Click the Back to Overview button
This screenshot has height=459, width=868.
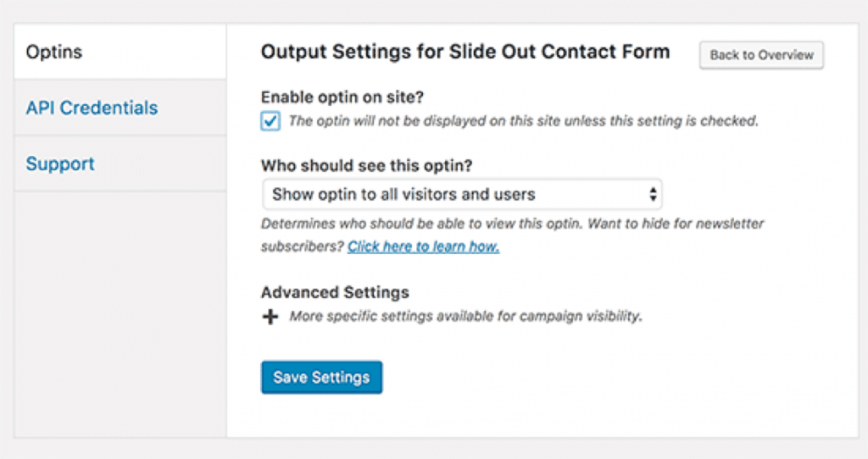tap(761, 55)
